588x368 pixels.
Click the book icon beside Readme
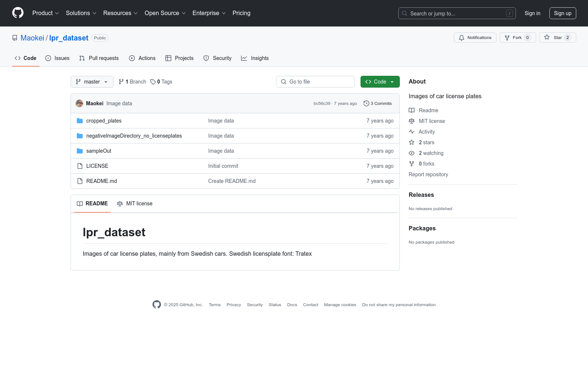[412, 110]
